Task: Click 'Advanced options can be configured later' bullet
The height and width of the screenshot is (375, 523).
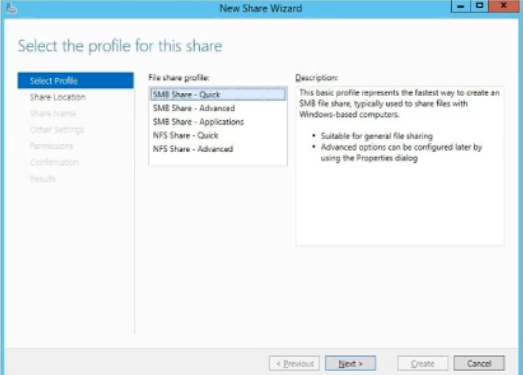Action: pos(401,152)
